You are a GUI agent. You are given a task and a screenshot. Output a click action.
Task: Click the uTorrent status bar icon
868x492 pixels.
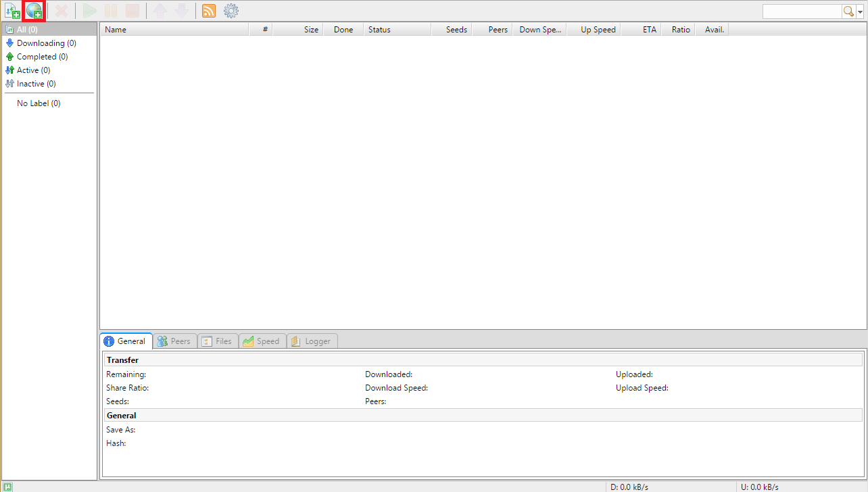coord(8,487)
